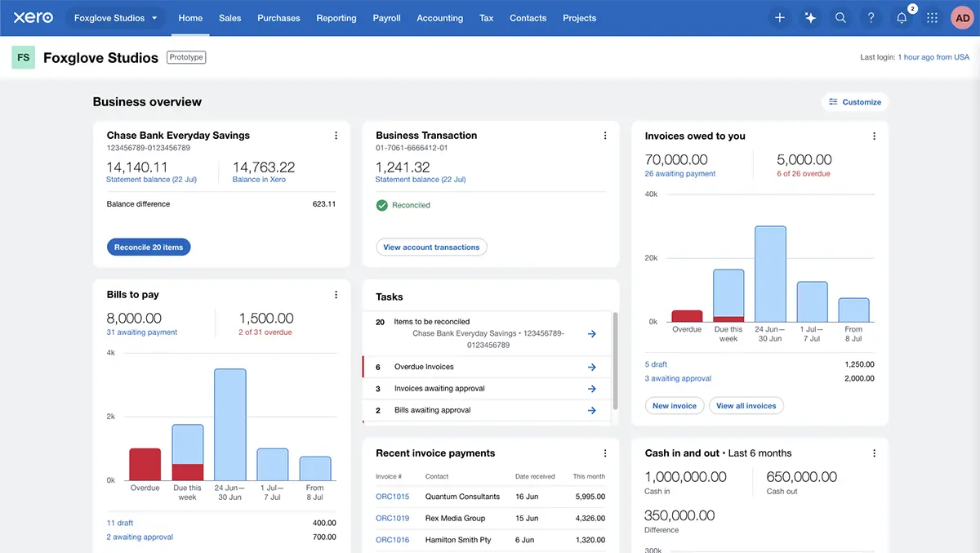Viewport: 980px width, 553px height.
Task: Open Chase Bank card kebab menu
Action: pyautogui.click(x=336, y=135)
